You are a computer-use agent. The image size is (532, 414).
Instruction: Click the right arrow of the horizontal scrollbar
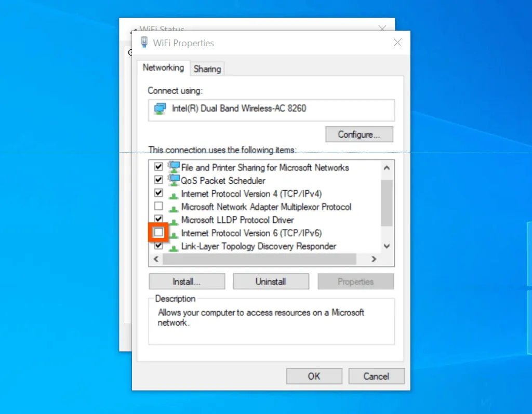(374, 259)
